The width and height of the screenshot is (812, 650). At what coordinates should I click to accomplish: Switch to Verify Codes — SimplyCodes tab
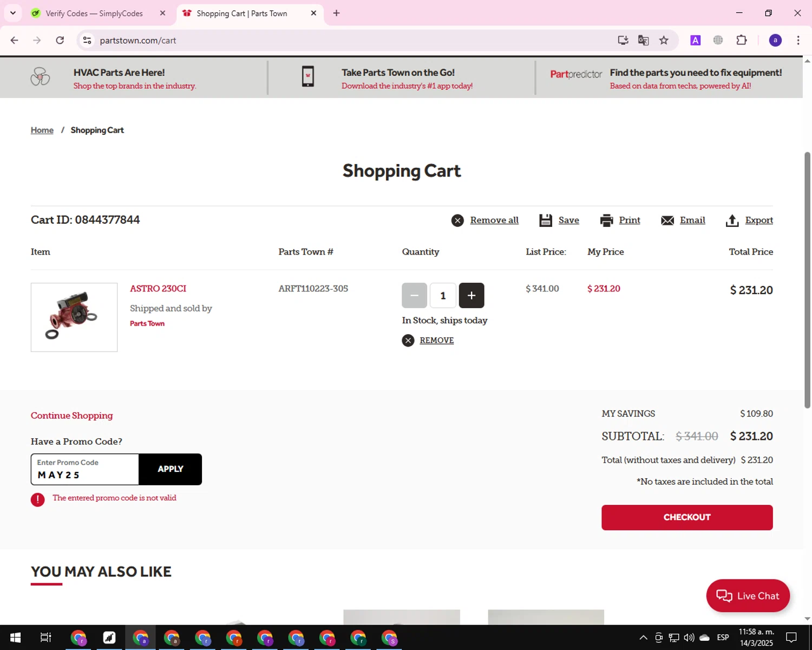click(x=94, y=14)
